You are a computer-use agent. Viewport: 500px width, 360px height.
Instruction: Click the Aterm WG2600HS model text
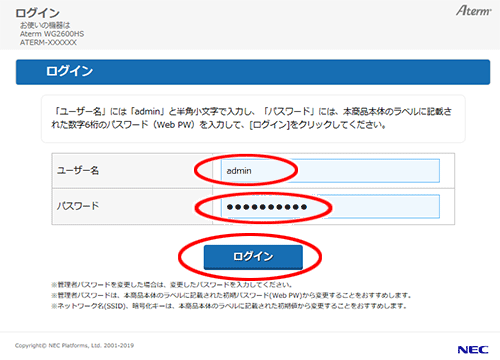[52, 34]
